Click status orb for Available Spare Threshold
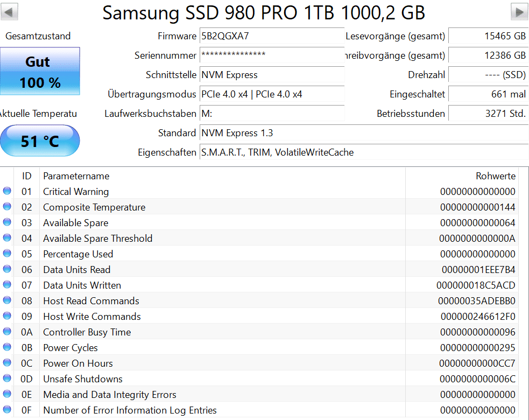Screen dimensions: 529x420 coord(7,237)
